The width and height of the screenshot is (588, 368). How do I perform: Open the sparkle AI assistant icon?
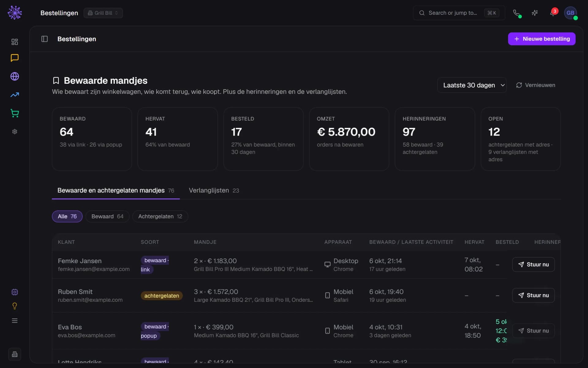[535, 13]
